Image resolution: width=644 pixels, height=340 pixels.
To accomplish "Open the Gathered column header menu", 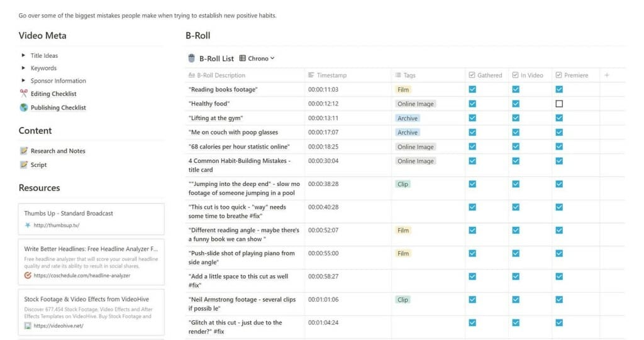I will [487, 75].
